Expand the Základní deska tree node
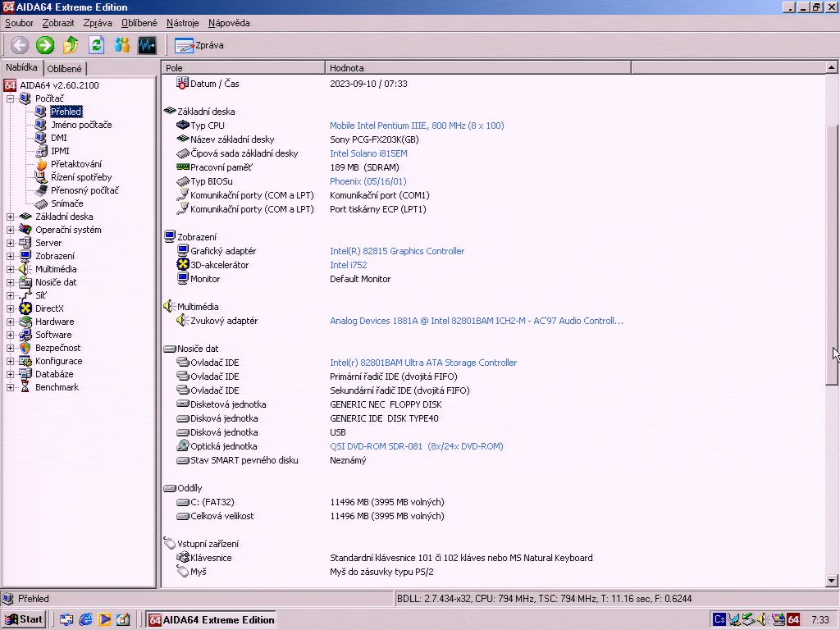The width and height of the screenshot is (840, 630). point(10,217)
